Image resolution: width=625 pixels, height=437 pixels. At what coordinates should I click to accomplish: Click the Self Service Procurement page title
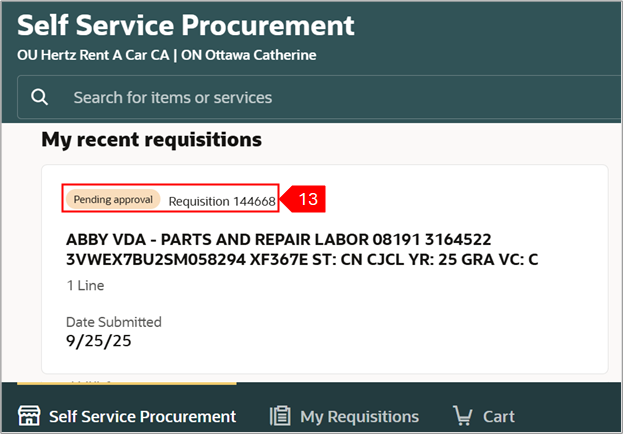pos(186,25)
